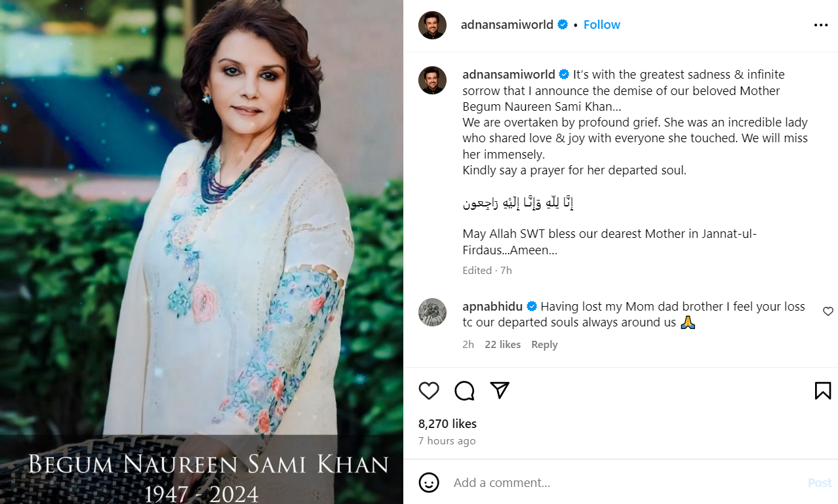Click the verified badge next to the header username
Screen dimensions: 838x504
coord(563,25)
